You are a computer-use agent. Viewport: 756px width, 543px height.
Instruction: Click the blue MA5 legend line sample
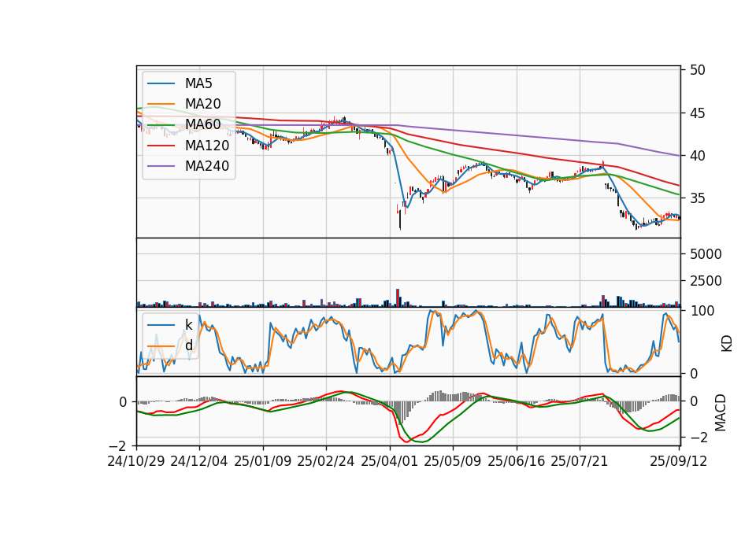[161, 84]
